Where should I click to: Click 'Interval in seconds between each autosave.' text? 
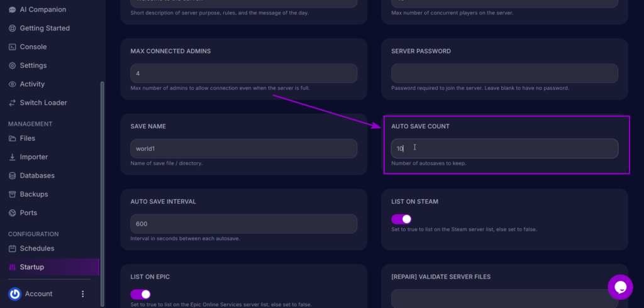185,239
